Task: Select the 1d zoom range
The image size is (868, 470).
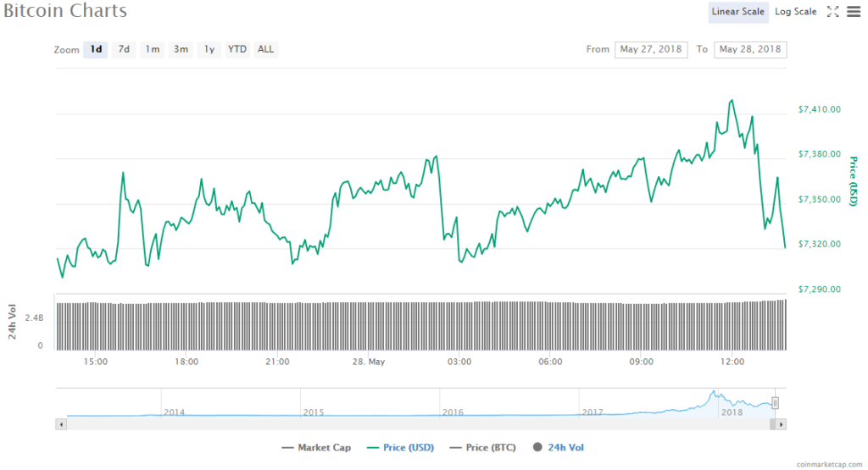Action: click(96, 49)
